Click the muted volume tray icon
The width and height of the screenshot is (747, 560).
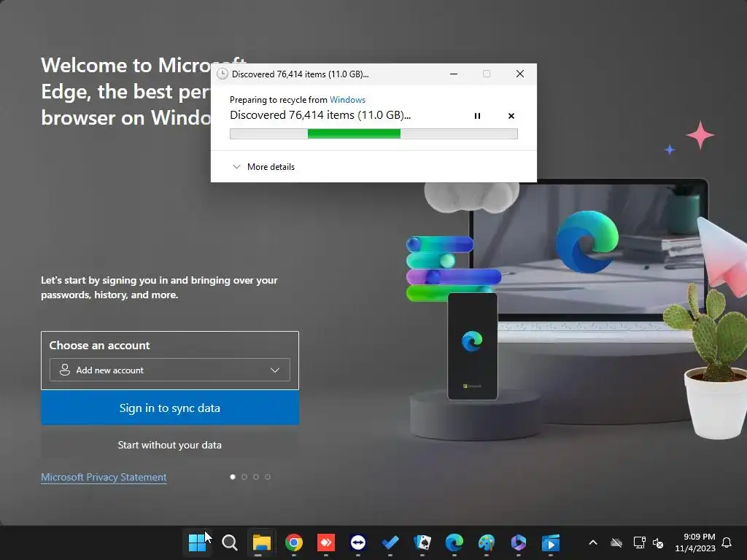coord(658,542)
